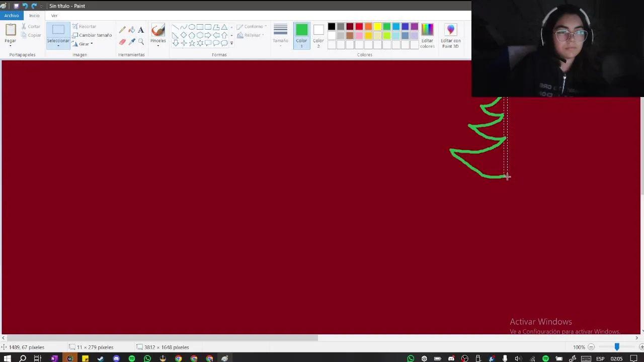Screen dimensions: 644x362
Task: Open the Pegar dropdown arrow
Action: tap(11, 46)
